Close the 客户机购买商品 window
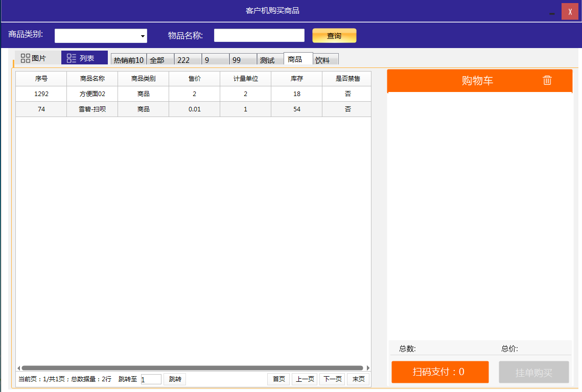 tap(570, 12)
